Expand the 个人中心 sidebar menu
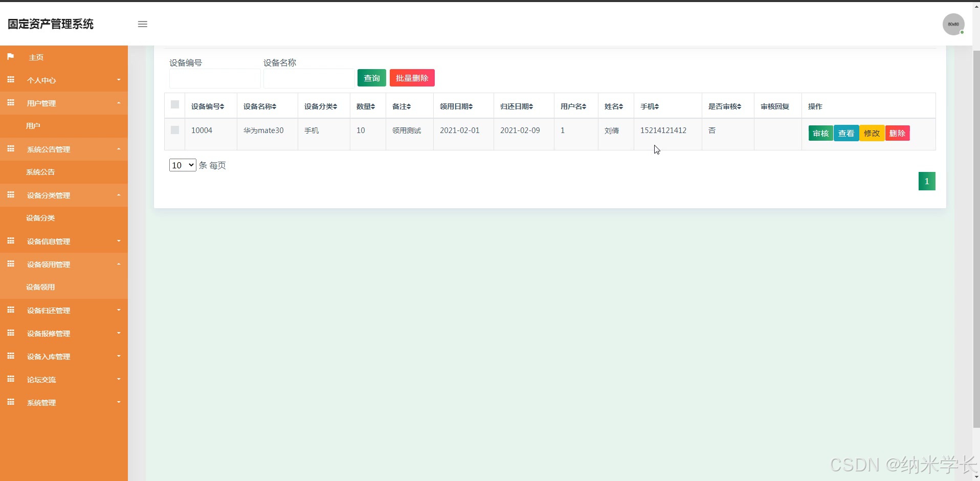980x481 pixels. (64, 80)
